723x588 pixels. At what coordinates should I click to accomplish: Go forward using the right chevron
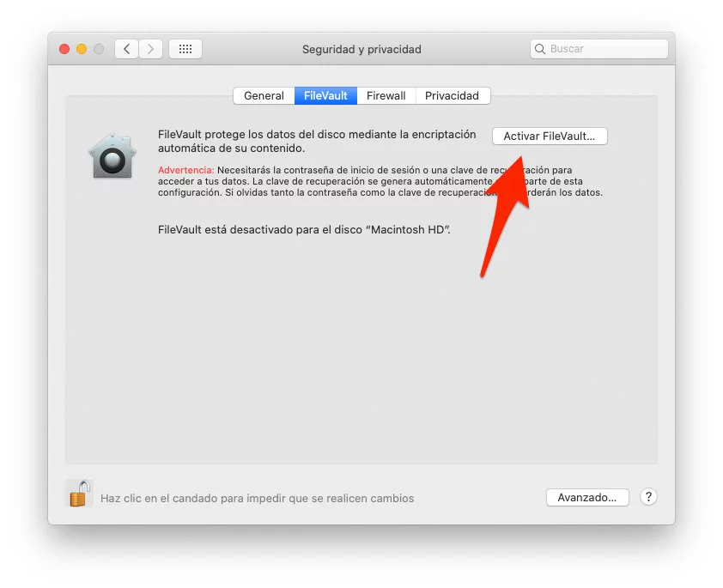(151, 49)
